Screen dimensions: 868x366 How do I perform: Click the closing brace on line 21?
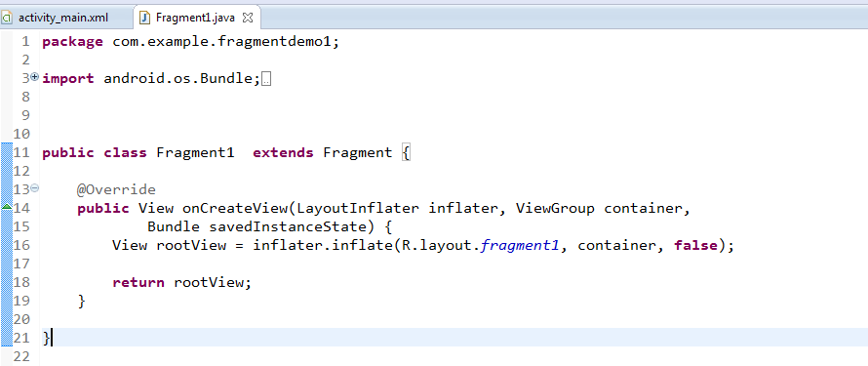coord(47,338)
